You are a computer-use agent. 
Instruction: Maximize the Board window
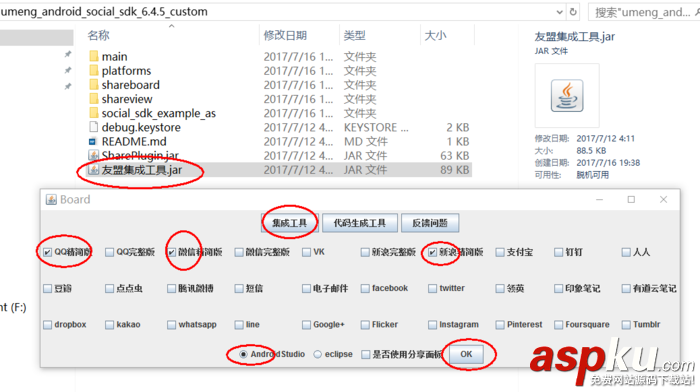tap(631, 199)
